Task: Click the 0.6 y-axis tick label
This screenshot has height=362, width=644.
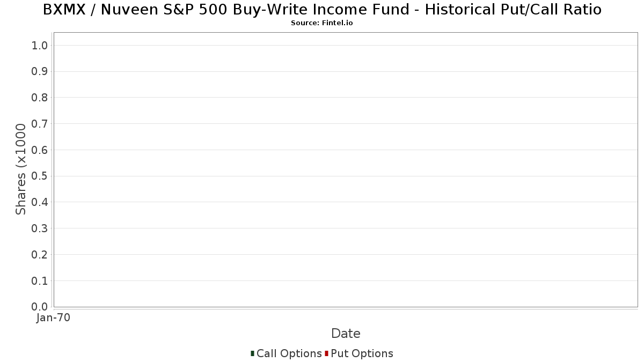Action: (x=40, y=150)
